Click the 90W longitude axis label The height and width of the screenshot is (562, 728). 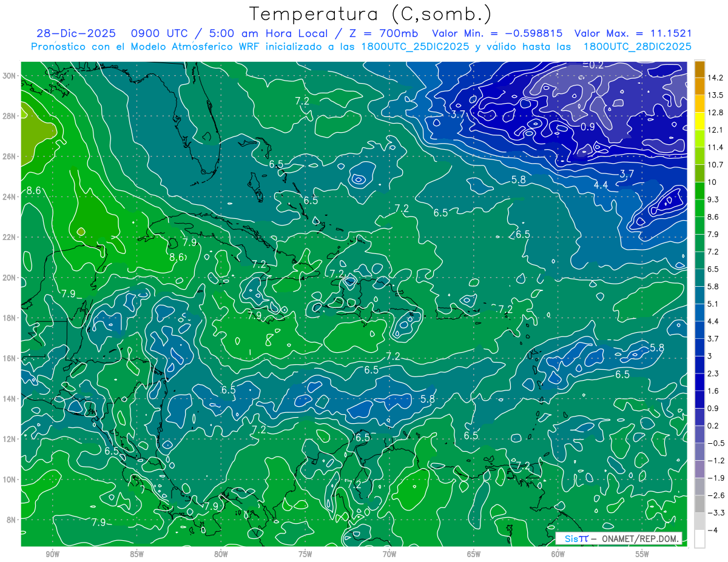pos(52,555)
